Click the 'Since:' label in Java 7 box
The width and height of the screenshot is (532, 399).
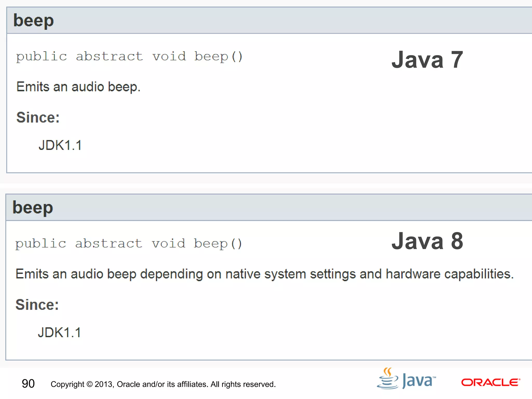click(x=38, y=117)
